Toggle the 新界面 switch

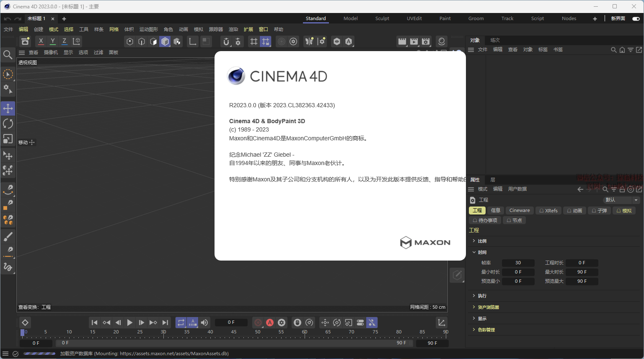[x=636, y=18]
